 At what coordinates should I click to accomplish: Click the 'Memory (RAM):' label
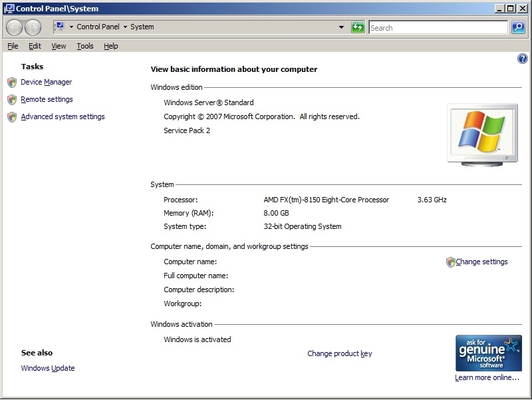[189, 213]
